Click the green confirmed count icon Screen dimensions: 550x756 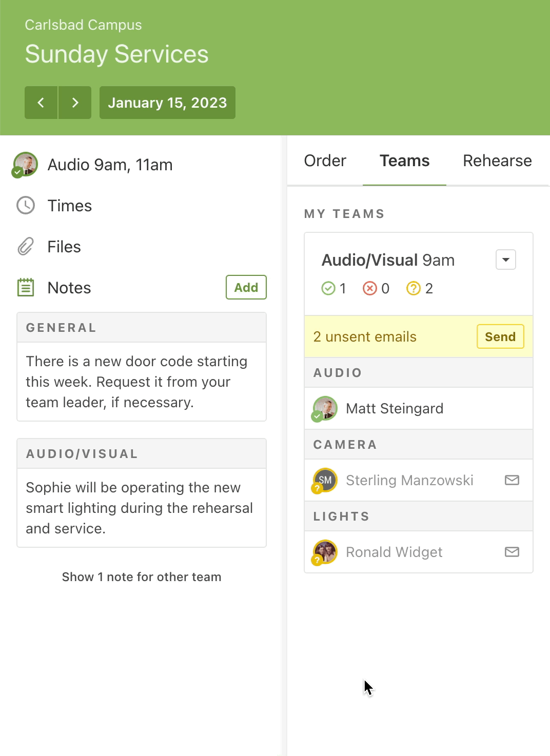[328, 289]
